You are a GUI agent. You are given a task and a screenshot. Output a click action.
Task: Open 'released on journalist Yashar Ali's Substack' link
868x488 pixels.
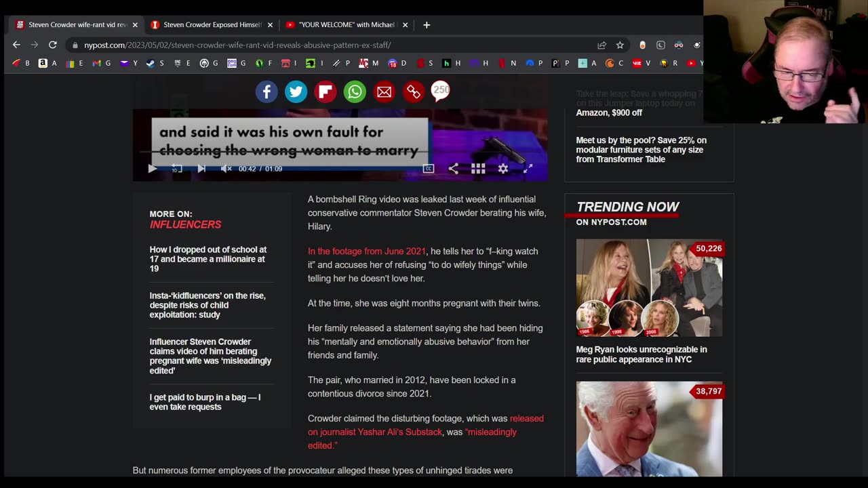425,425
